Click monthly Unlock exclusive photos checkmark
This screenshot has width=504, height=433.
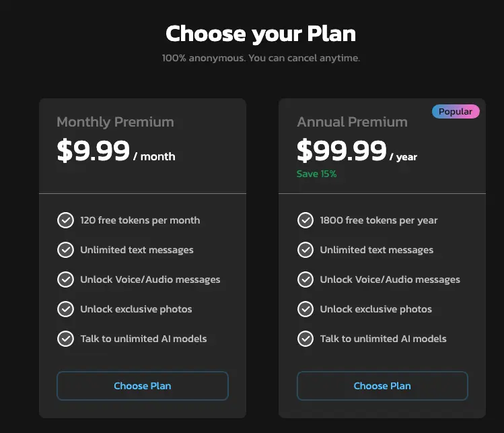65,309
